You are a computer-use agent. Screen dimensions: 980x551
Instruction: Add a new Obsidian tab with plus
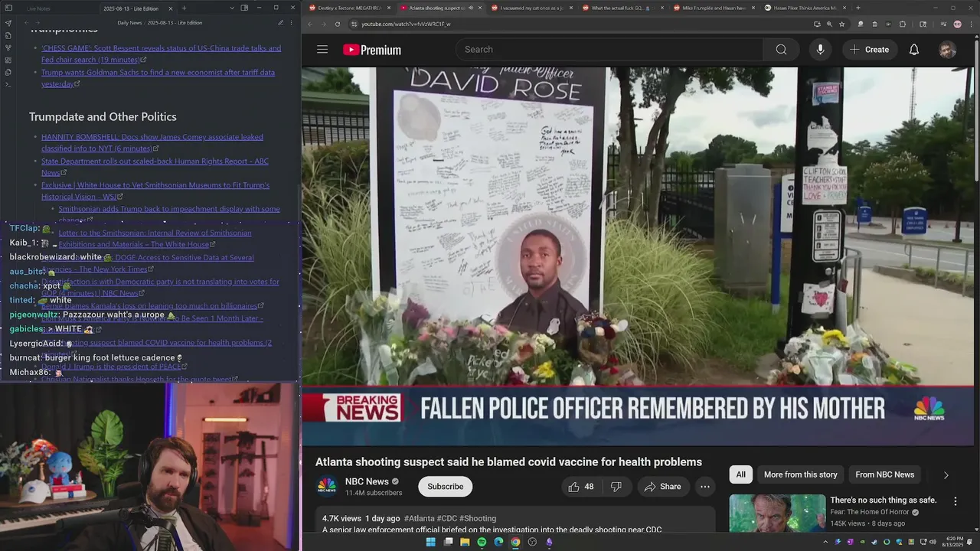(x=184, y=8)
